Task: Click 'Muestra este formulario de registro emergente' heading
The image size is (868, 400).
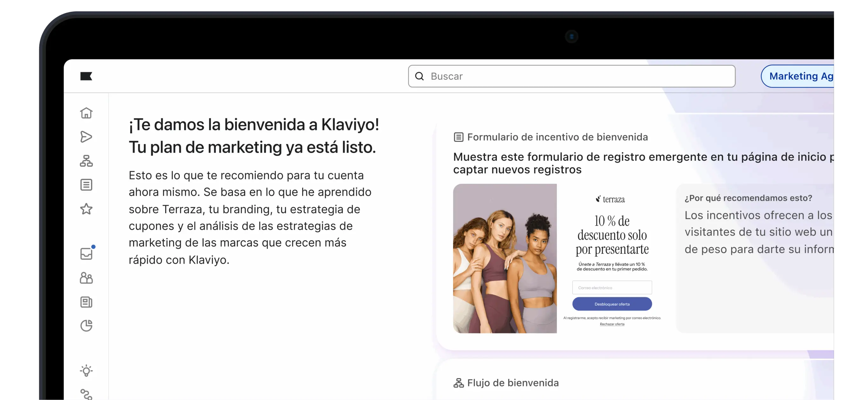Action: click(643, 163)
